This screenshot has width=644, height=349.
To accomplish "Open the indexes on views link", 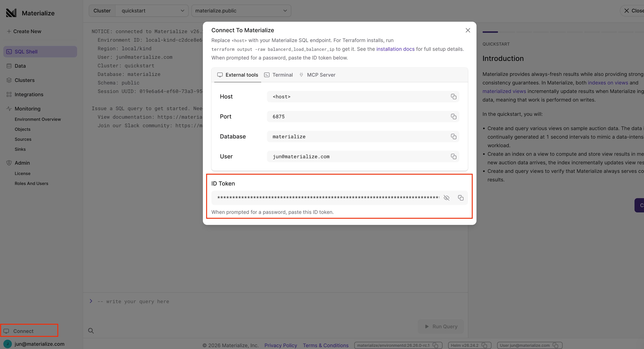I will (608, 83).
